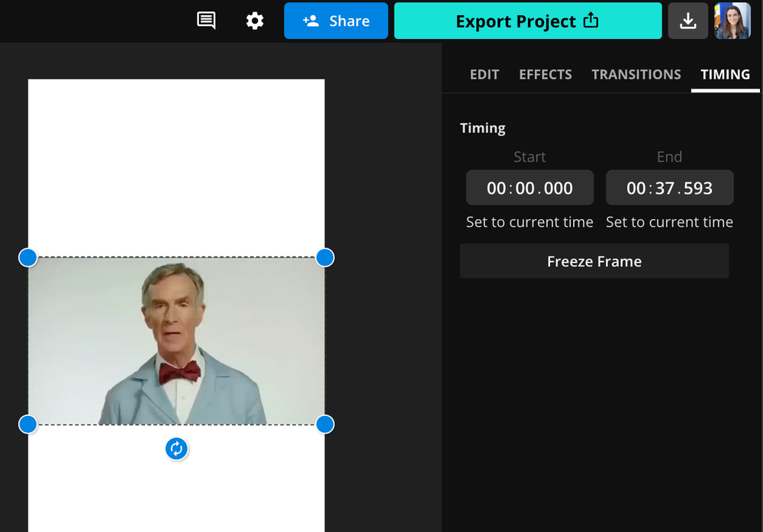The width and height of the screenshot is (763, 532).
Task: Click the add-person icon inside Share button
Action: (x=313, y=21)
